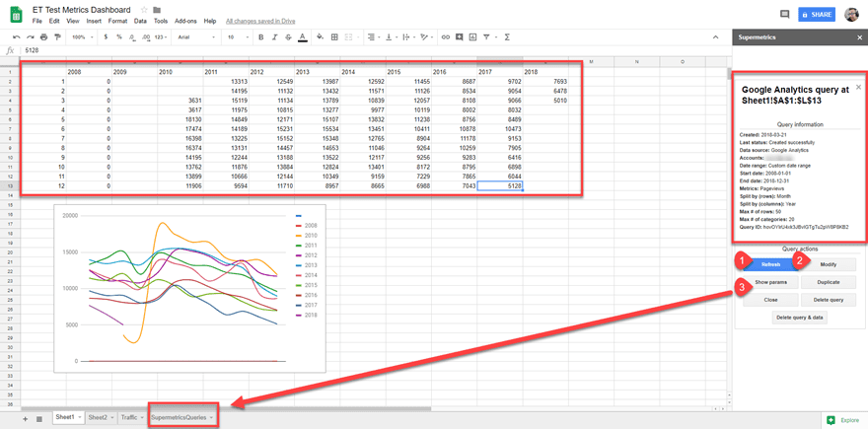Open the Add-ons menu
This screenshot has width=868, height=429.
coord(185,21)
